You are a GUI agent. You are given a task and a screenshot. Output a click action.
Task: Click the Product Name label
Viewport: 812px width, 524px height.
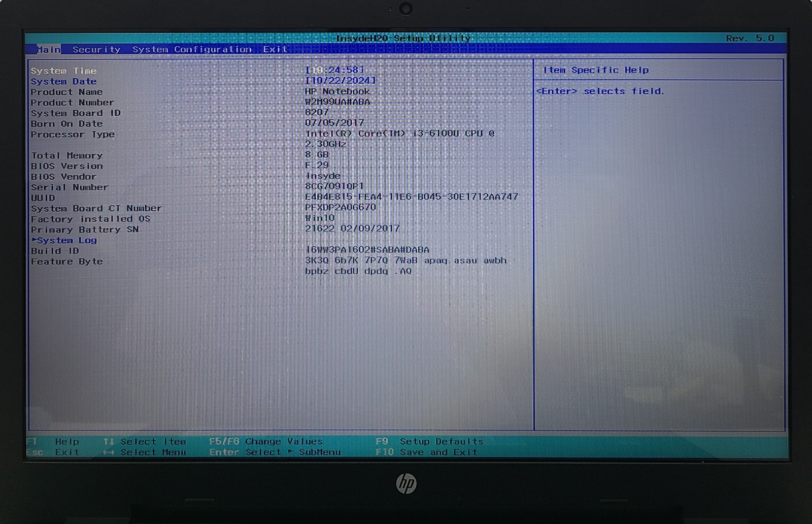pyautogui.click(x=66, y=92)
